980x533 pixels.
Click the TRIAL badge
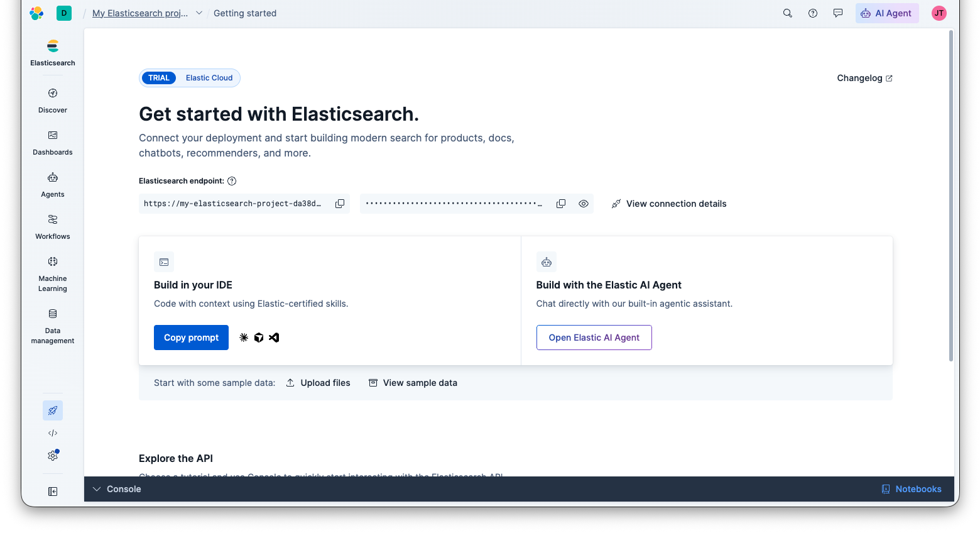tap(159, 78)
